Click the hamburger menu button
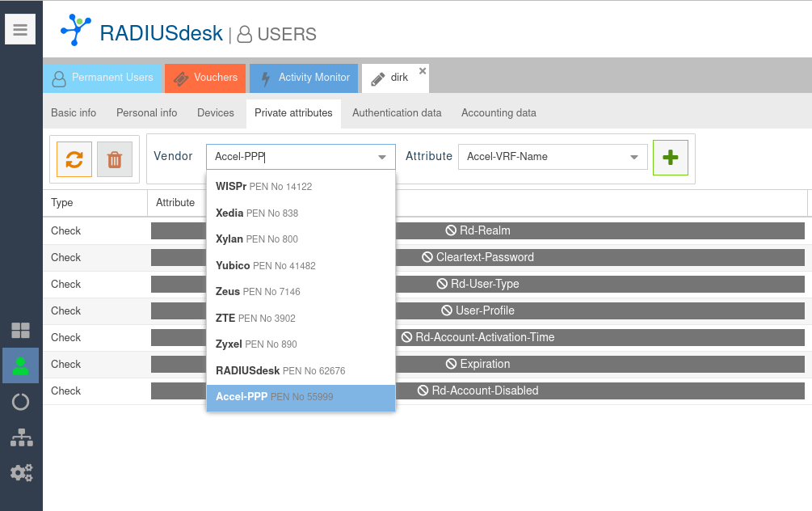 point(20,30)
